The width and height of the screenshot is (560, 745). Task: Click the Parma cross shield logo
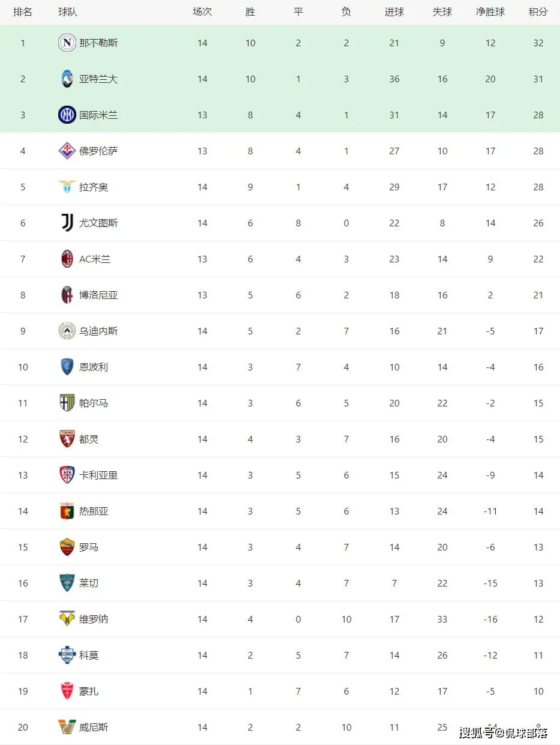point(67,403)
